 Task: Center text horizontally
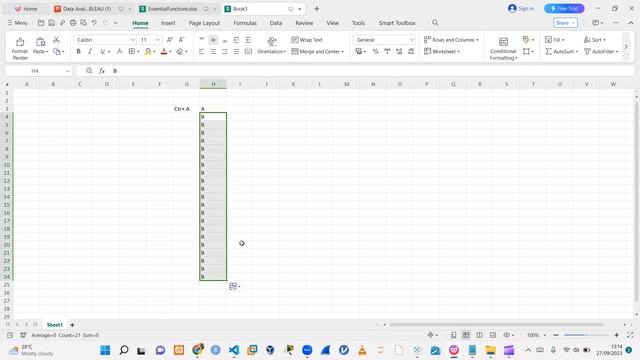tap(213, 51)
